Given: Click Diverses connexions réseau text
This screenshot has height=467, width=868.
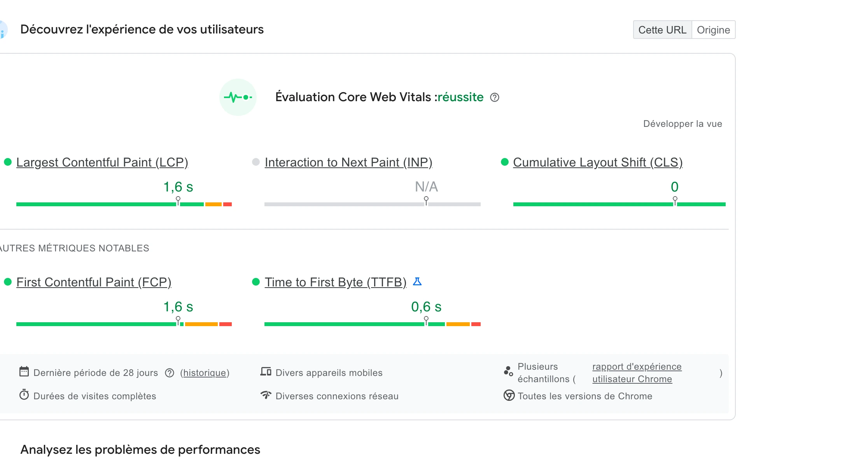Looking at the screenshot, I should point(337,396).
